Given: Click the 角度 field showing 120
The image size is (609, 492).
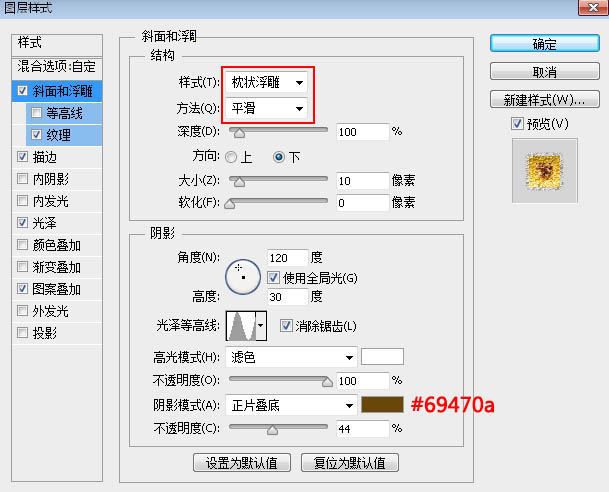Looking at the screenshot, I should [x=287, y=257].
